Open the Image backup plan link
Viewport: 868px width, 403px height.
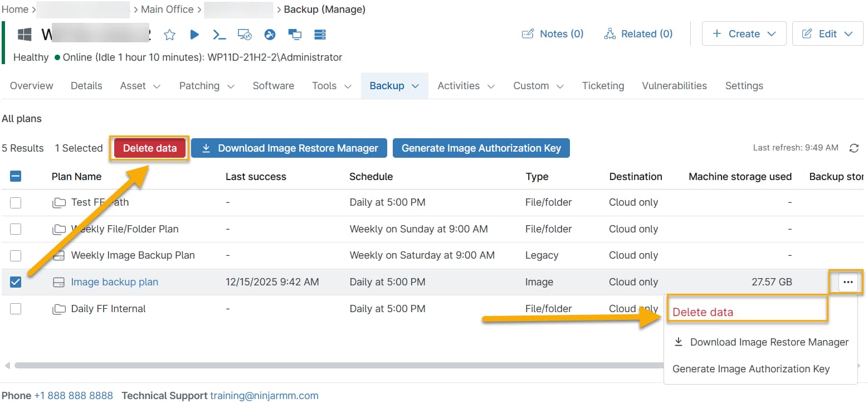[x=114, y=282]
